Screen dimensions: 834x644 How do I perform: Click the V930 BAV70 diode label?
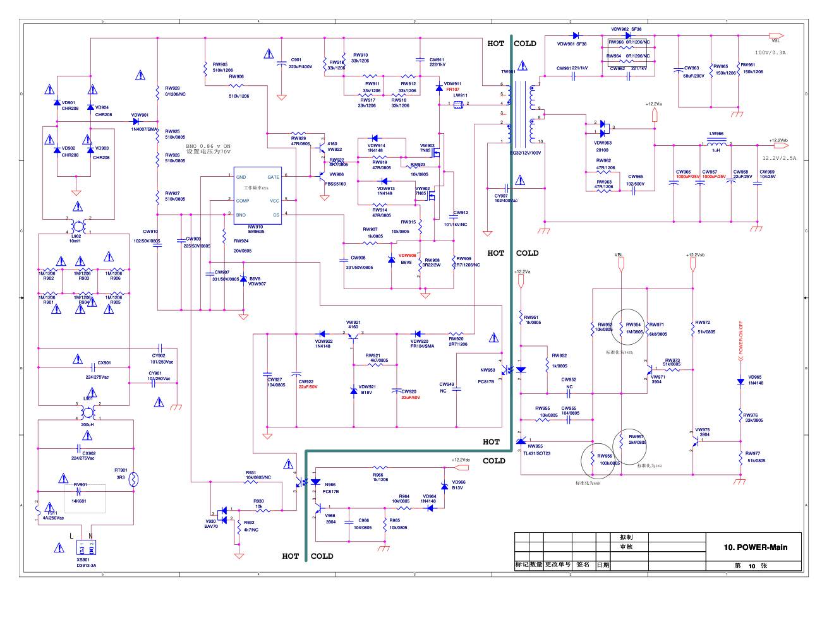click(x=211, y=523)
